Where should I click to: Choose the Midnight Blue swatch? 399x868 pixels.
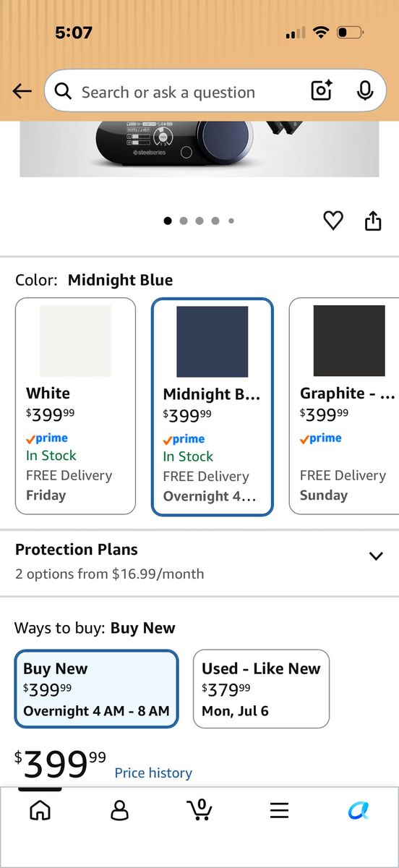[213, 341]
